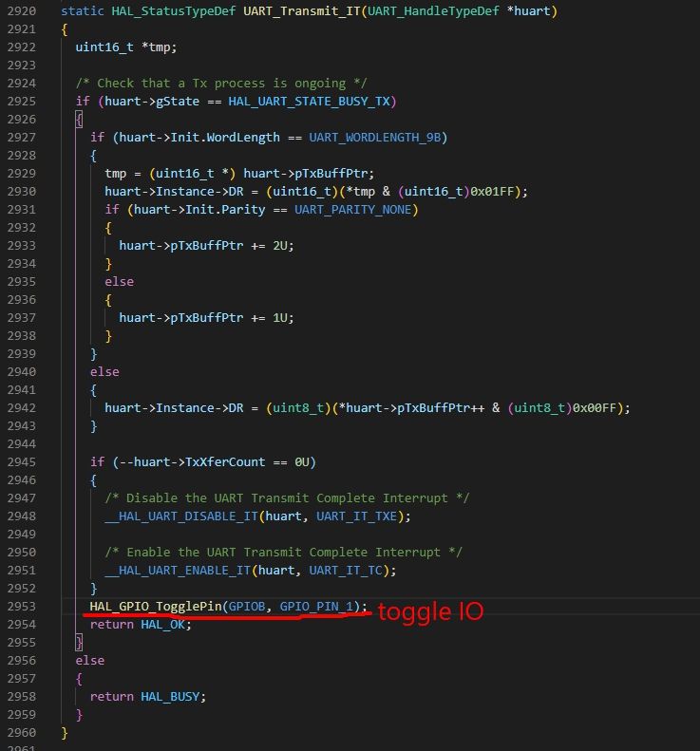700x751 pixels.
Task: Click the UART_IT_TC argument
Action: coord(346,571)
